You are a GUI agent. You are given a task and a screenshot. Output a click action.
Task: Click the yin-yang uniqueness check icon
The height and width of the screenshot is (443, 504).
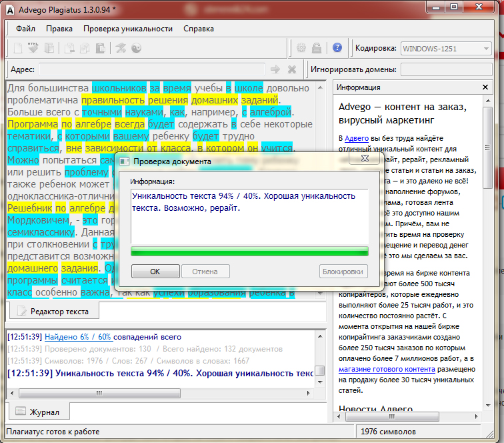pyautogui.click(x=137, y=48)
